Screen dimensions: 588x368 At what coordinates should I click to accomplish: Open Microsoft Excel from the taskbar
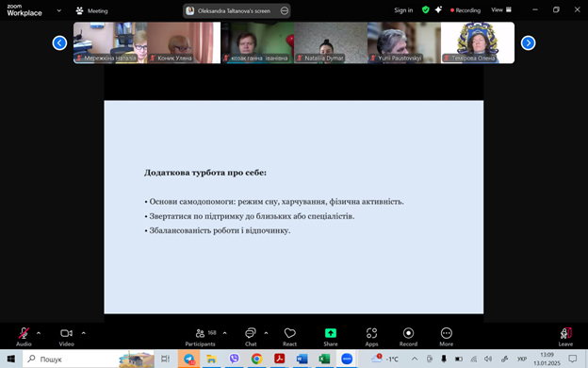coord(324,359)
